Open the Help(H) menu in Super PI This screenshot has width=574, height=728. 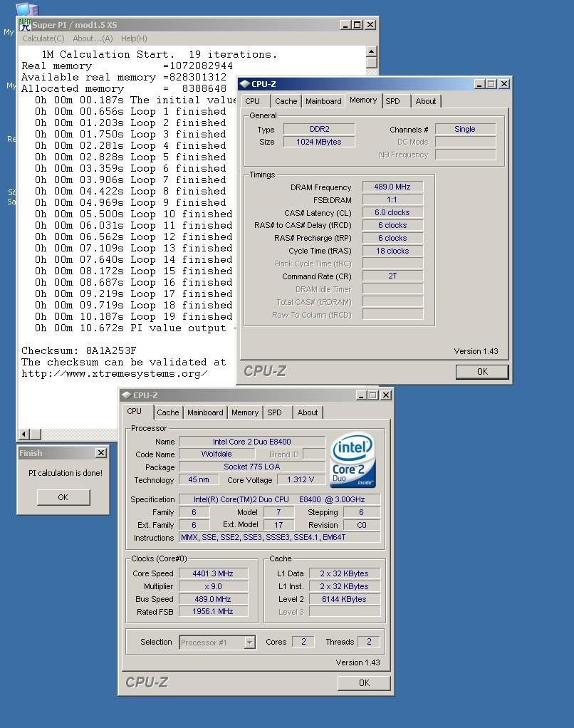[x=134, y=38]
